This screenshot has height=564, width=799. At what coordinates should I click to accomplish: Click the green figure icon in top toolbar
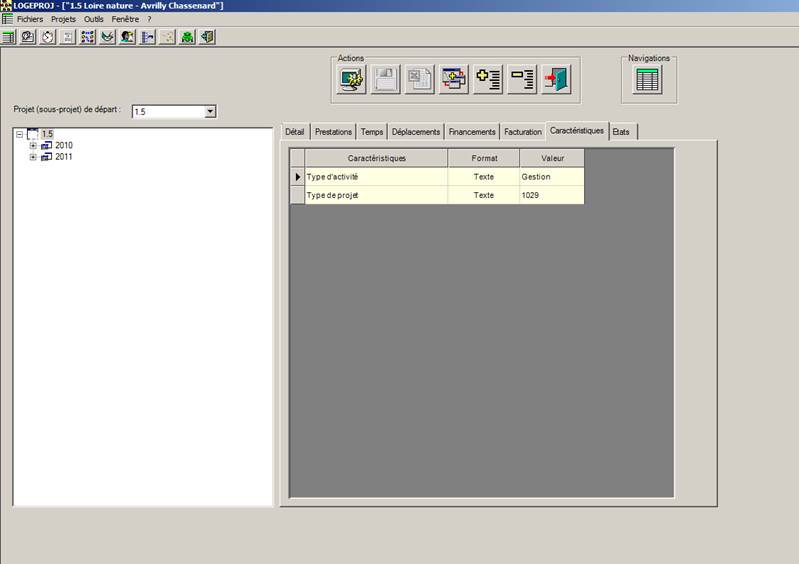point(187,37)
